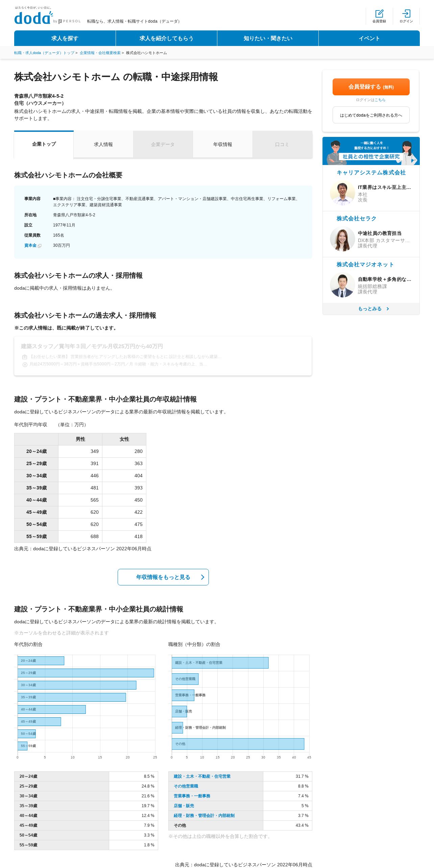
Task: Click the 40～44歳 row label in the salary table
Action: (x=37, y=500)
